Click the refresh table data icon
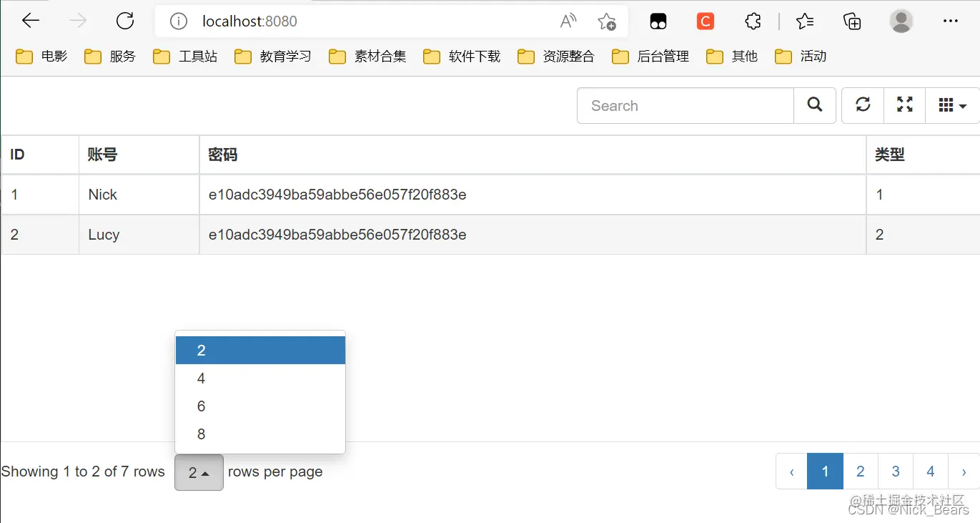Screen dimensions: 980x523 click(x=862, y=104)
